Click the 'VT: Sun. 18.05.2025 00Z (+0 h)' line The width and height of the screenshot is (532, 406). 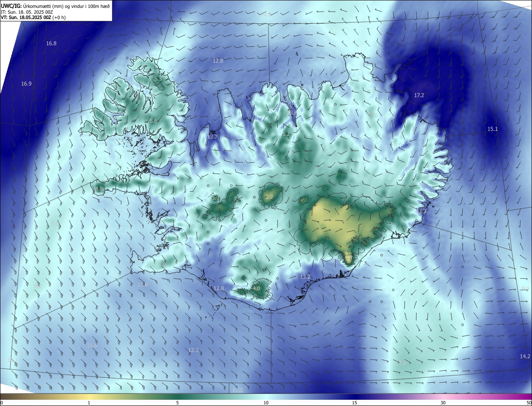tap(33, 17)
